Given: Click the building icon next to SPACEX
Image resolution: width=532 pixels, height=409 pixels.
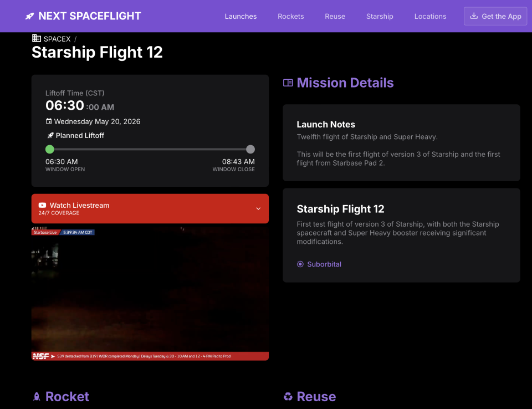Looking at the screenshot, I should click(x=37, y=38).
